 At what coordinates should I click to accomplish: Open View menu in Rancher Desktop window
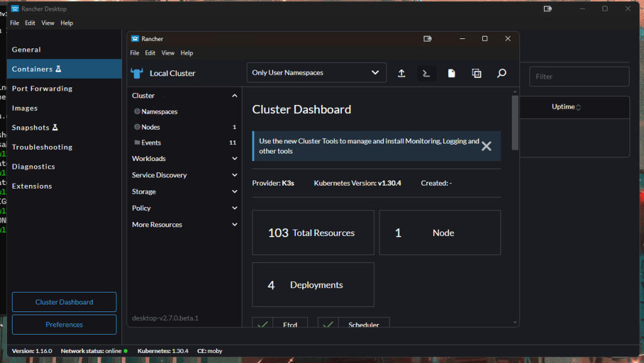pyautogui.click(x=48, y=23)
